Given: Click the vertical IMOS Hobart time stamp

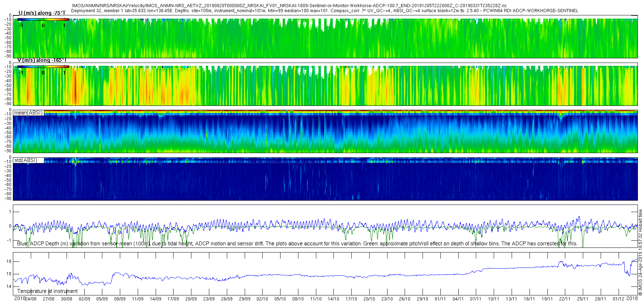Looking at the screenshot, I should [640, 252].
